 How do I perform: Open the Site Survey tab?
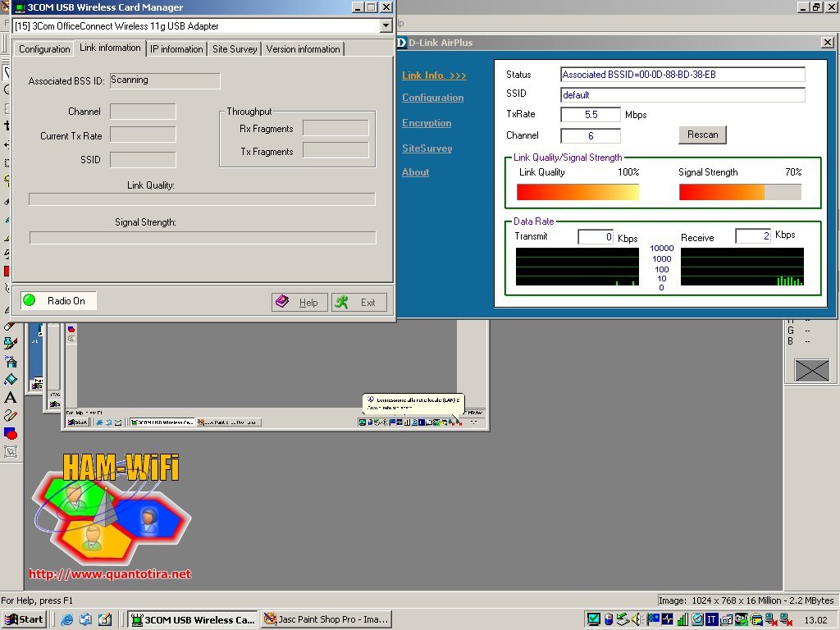pos(235,48)
